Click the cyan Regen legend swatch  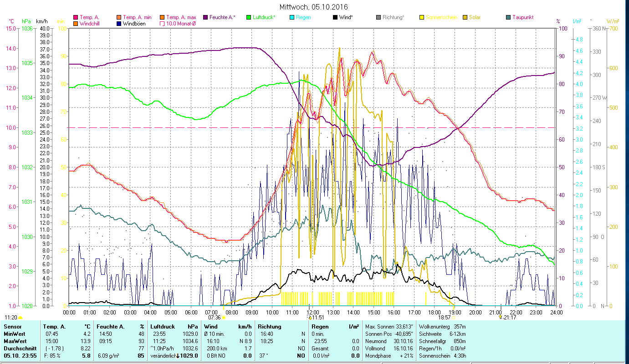(x=292, y=17)
